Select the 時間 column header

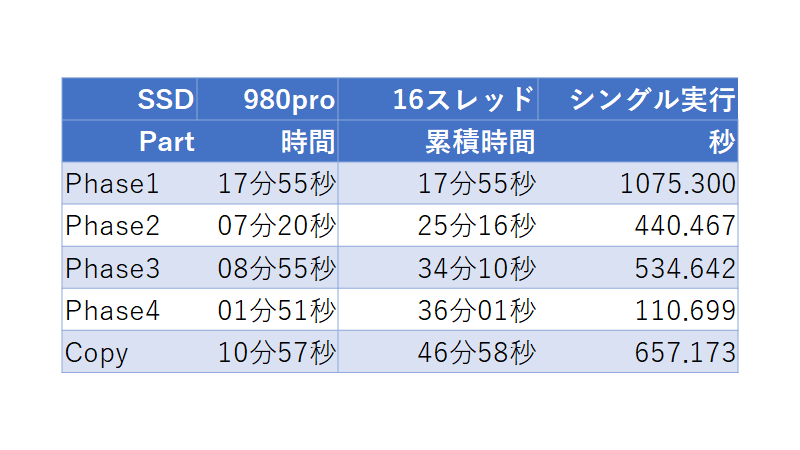point(267,141)
